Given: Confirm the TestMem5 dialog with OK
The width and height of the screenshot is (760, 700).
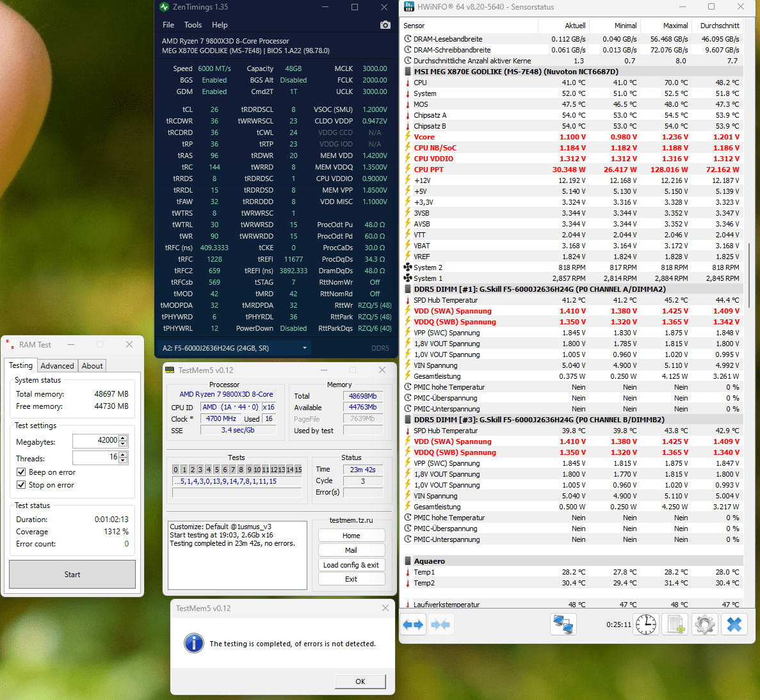Looking at the screenshot, I should point(360,681).
